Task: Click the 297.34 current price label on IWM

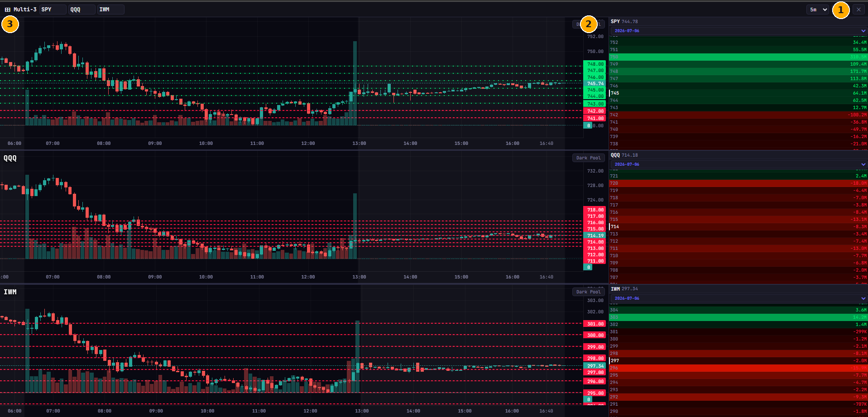Action: coord(595,366)
